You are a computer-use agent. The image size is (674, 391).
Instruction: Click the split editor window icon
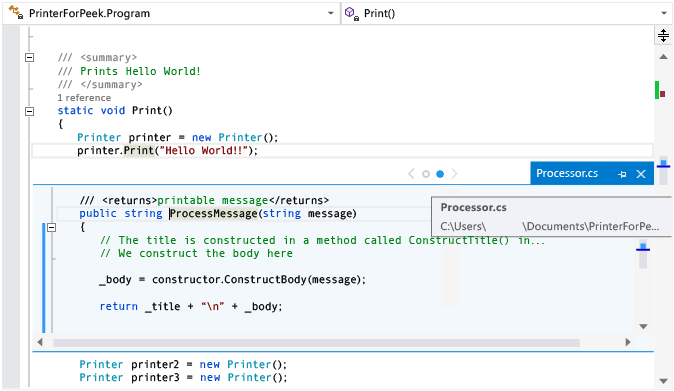663,35
